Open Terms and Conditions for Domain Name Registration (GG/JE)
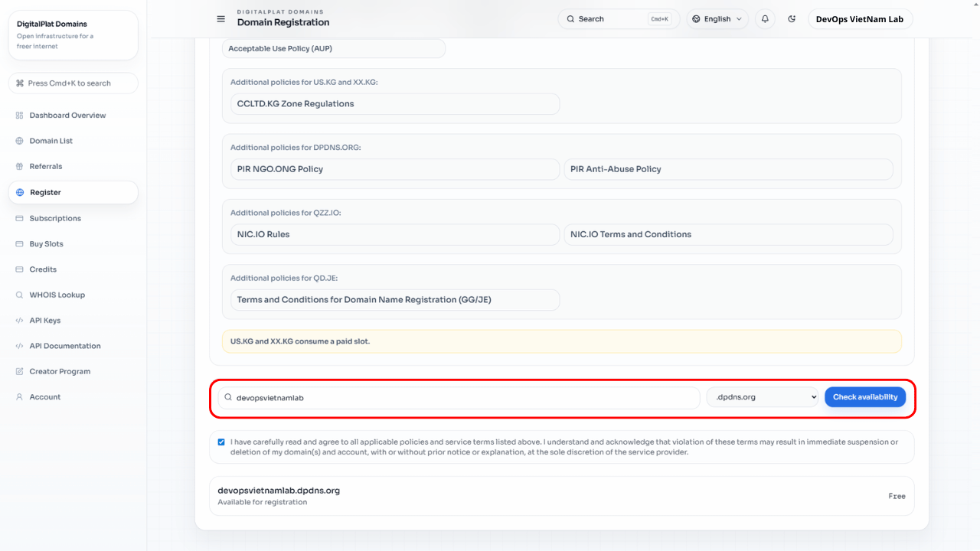This screenshot has height=551, width=980. [395, 300]
